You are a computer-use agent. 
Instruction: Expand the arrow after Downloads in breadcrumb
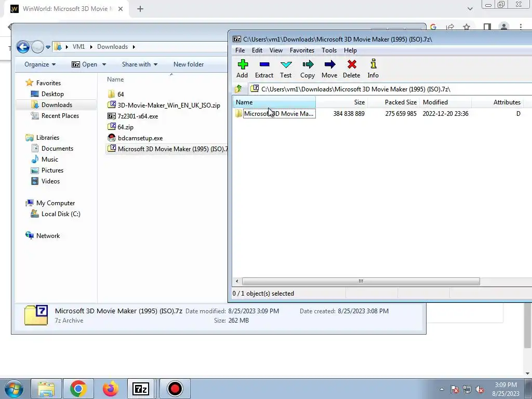134,47
